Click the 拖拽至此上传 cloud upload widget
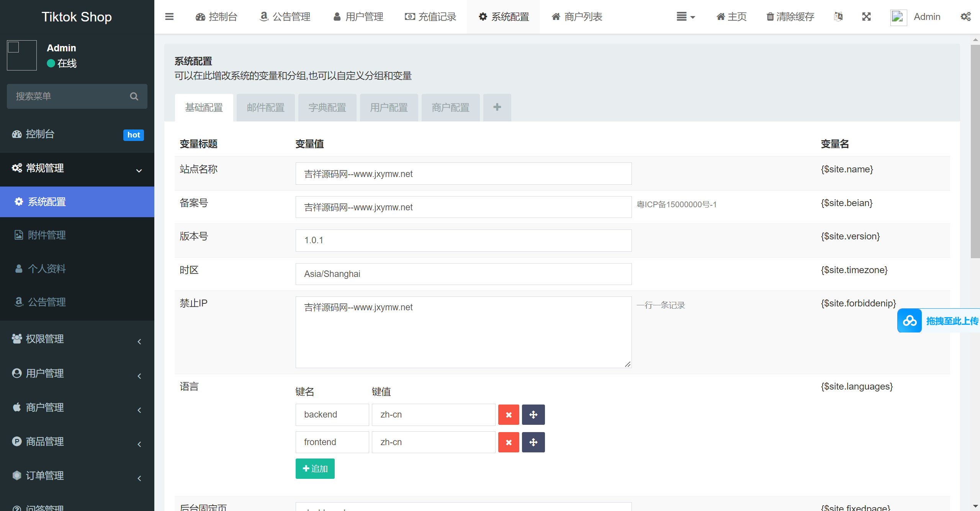980x511 pixels. pyautogui.click(x=939, y=321)
